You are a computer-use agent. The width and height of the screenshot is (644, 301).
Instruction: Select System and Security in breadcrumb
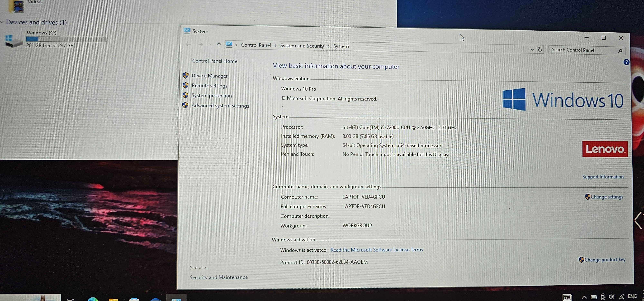pyautogui.click(x=302, y=46)
